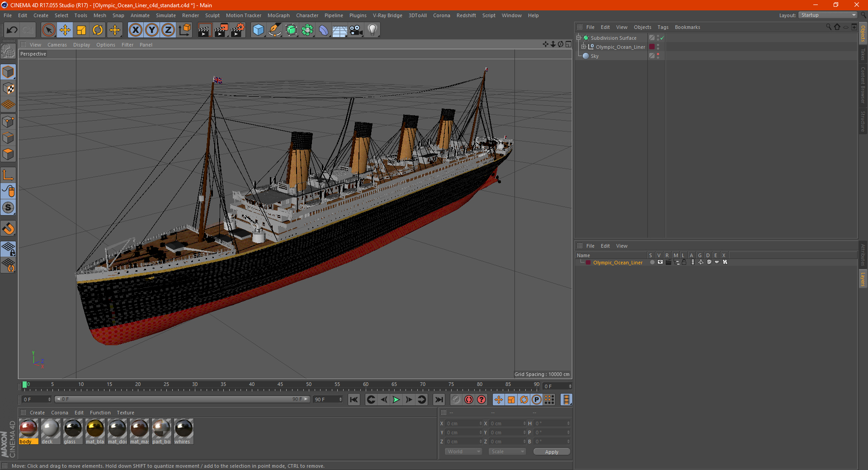This screenshot has height=470, width=868.
Task: Activate the Scale tool
Action: pos(81,30)
